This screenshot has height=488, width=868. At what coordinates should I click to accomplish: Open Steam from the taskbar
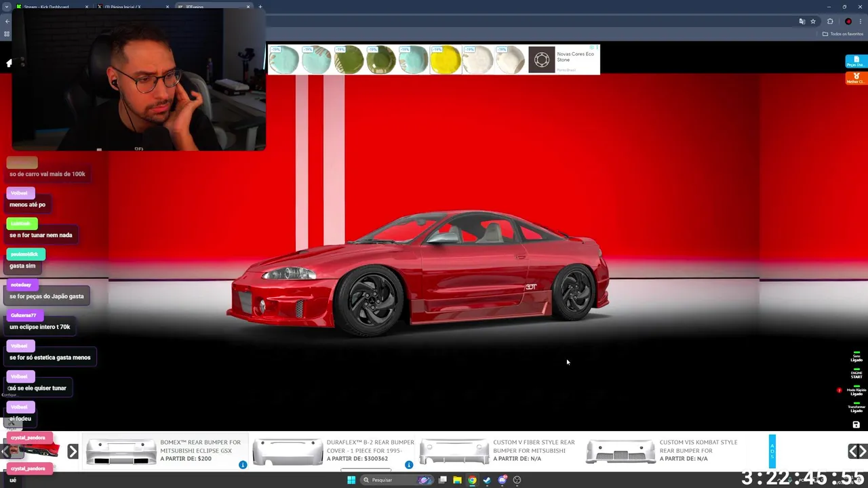point(487,480)
